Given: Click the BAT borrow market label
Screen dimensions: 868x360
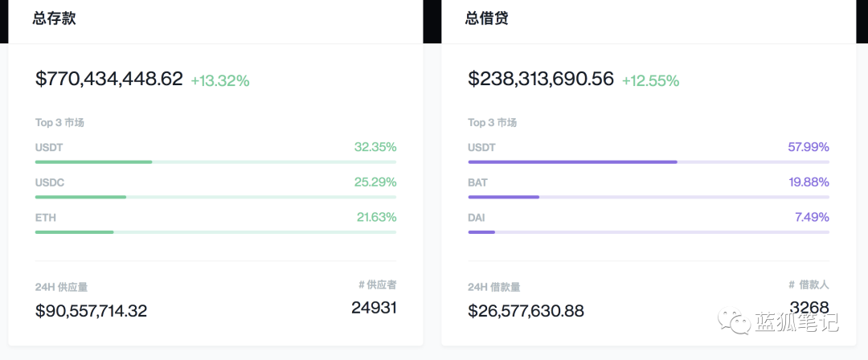Looking at the screenshot, I should [477, 182].
